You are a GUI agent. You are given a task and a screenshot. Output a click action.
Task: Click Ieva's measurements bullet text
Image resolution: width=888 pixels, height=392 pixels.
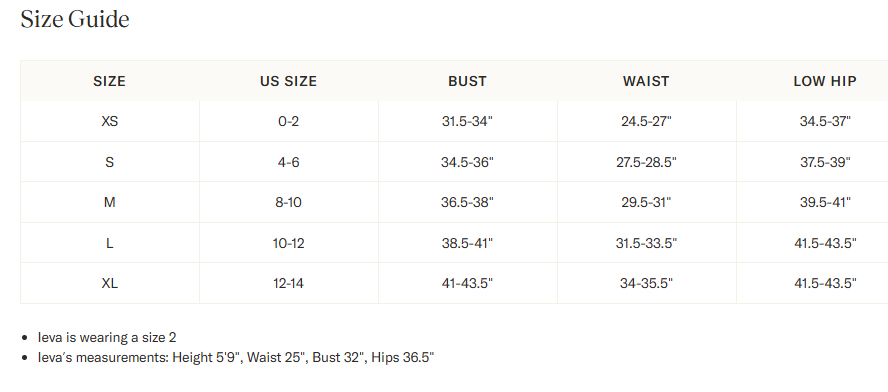tap(236, 357)
